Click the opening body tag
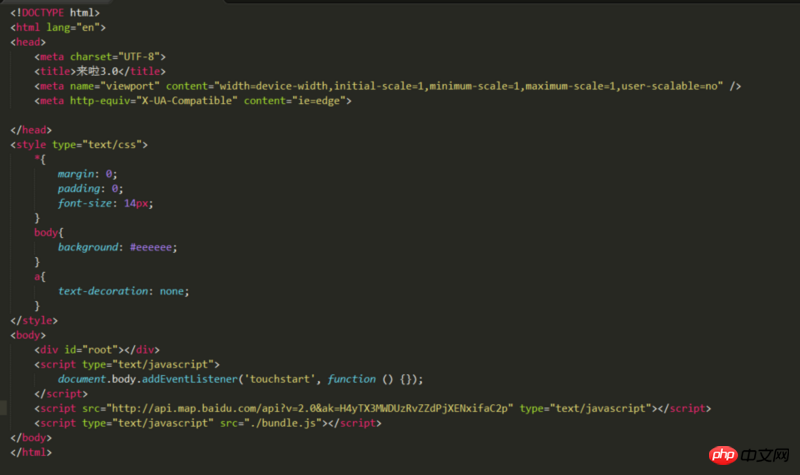This screenshot has width=800, height=475. pos(28,335)
